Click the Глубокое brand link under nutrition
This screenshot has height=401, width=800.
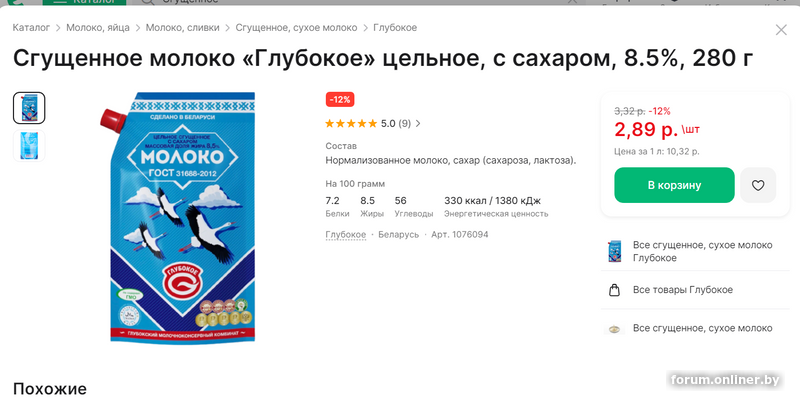(345, 235)
